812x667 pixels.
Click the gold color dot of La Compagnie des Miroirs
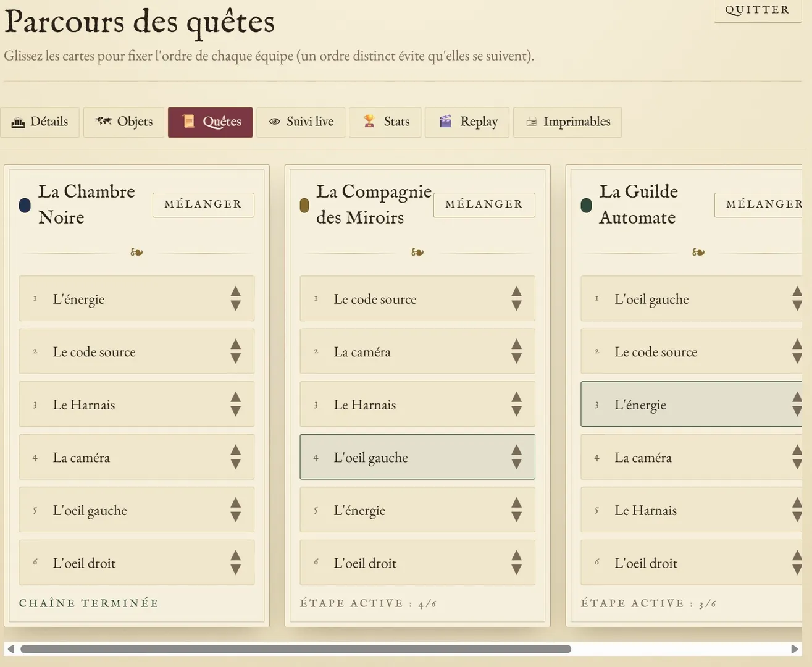pyautogui.click(x=304, y=205)
